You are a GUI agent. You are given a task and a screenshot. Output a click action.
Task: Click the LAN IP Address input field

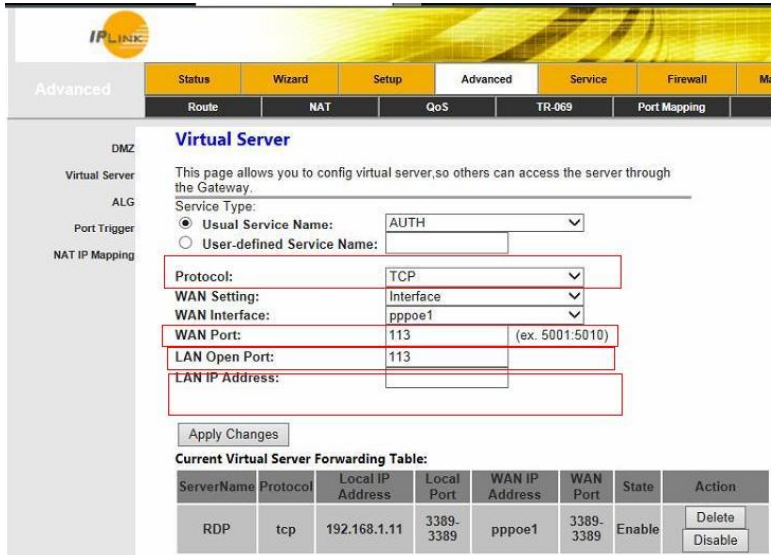click(x=446, y=378)
